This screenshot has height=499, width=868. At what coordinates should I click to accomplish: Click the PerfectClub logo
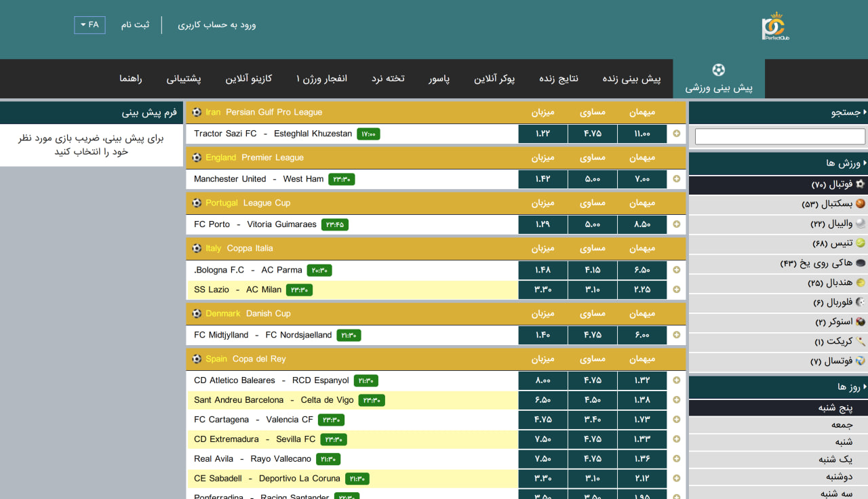coord(775,27)
